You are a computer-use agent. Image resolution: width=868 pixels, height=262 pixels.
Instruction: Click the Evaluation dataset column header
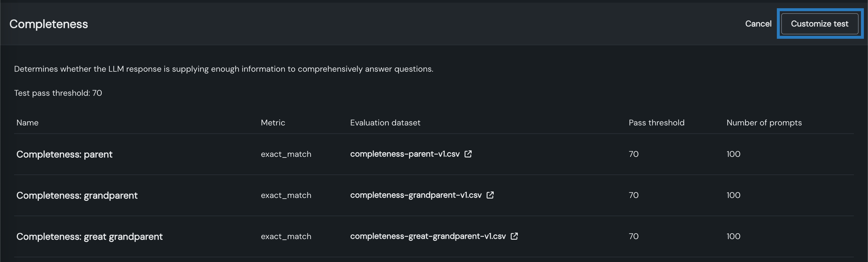tap(385, 122)
